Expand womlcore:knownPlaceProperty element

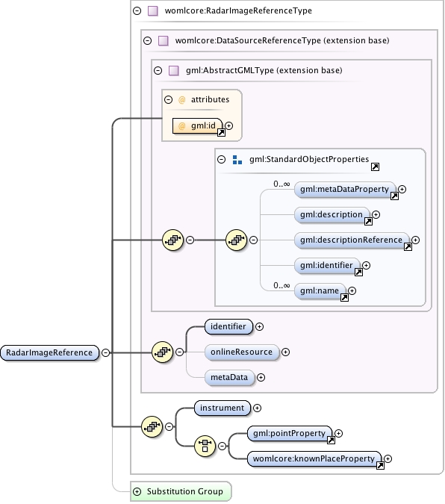pos(388,459)
